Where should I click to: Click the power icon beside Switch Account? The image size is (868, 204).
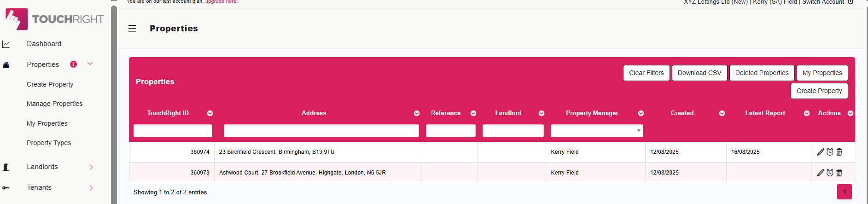click(x=851, y=2)
